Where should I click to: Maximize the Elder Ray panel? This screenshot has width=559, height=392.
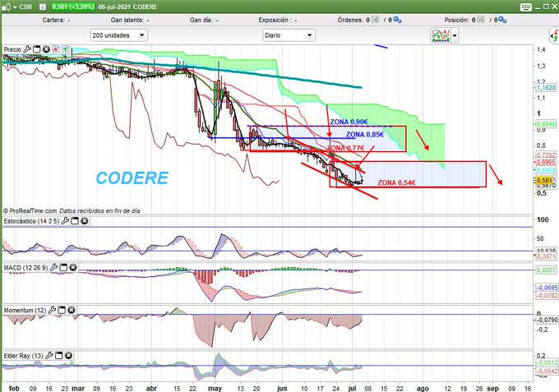[x=59, y=356]
